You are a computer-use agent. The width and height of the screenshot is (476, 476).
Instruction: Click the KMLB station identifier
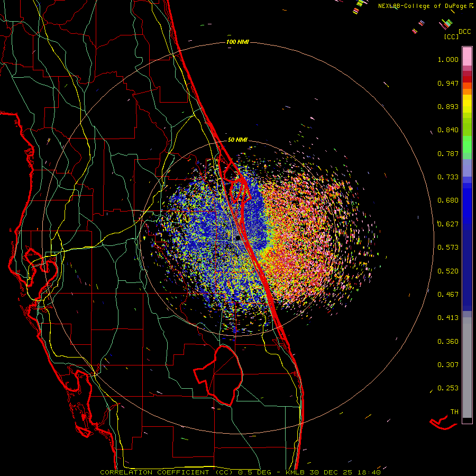pyautogui.click(x=296, y=472)
